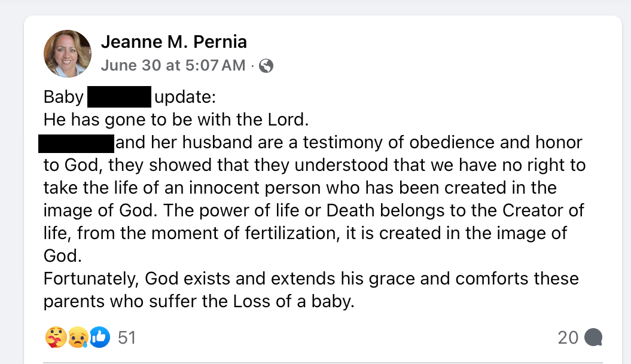631x364 pixels.
Task: Click the redacted box before "and her husband"
Action: [x=76, y=143]
